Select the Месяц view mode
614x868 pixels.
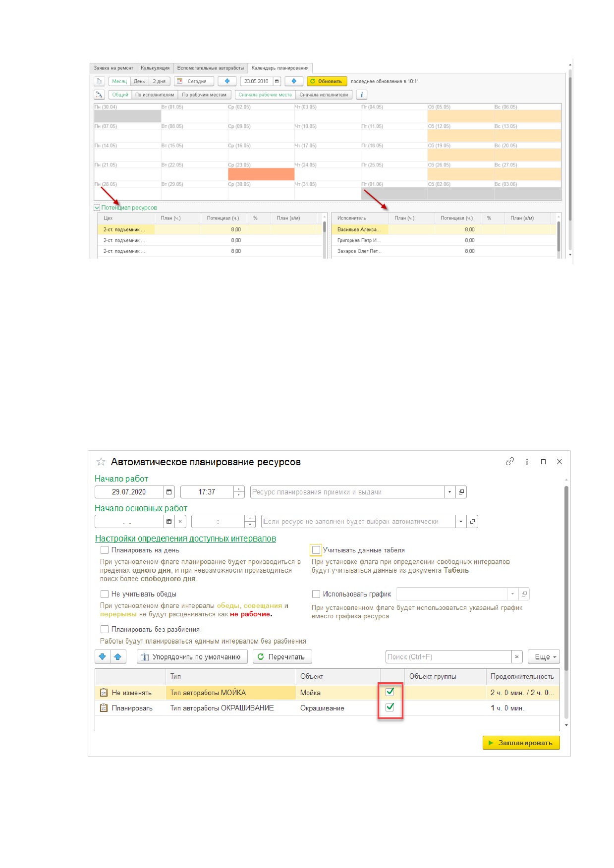click(119, 81)
